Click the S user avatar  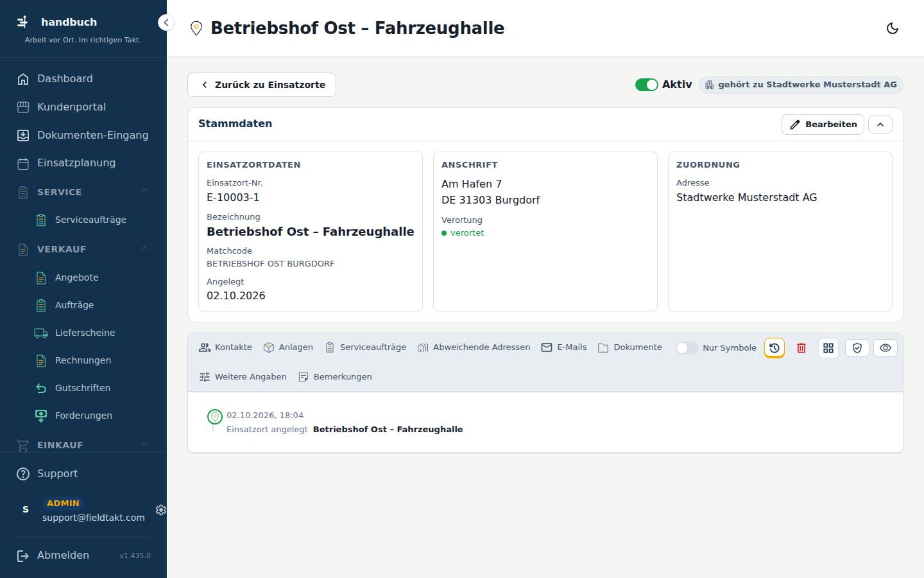(x=26, y=509)
